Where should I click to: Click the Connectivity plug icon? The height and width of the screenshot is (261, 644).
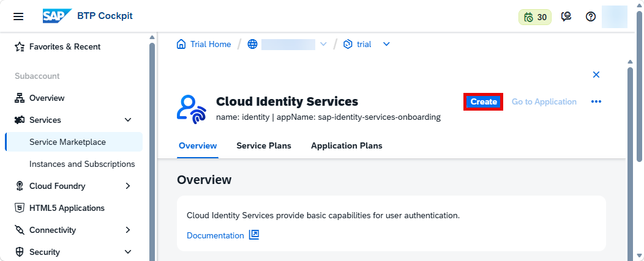coord(20,230)
